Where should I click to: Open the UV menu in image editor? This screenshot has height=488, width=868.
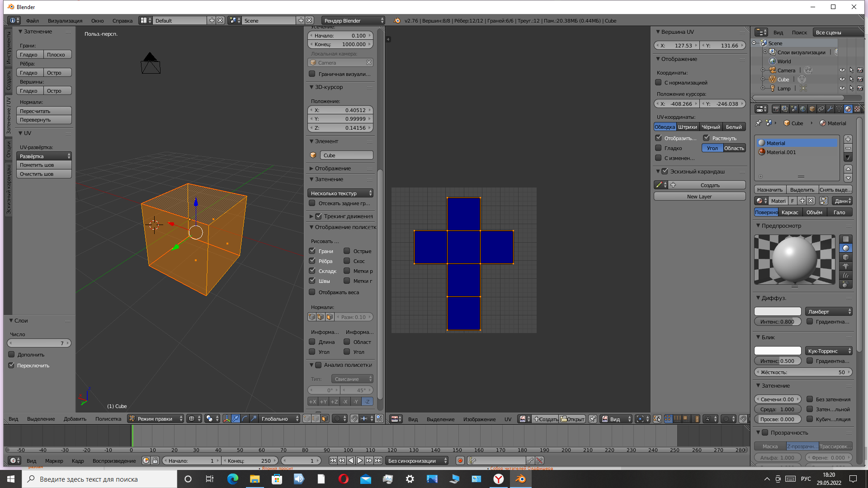508,419
